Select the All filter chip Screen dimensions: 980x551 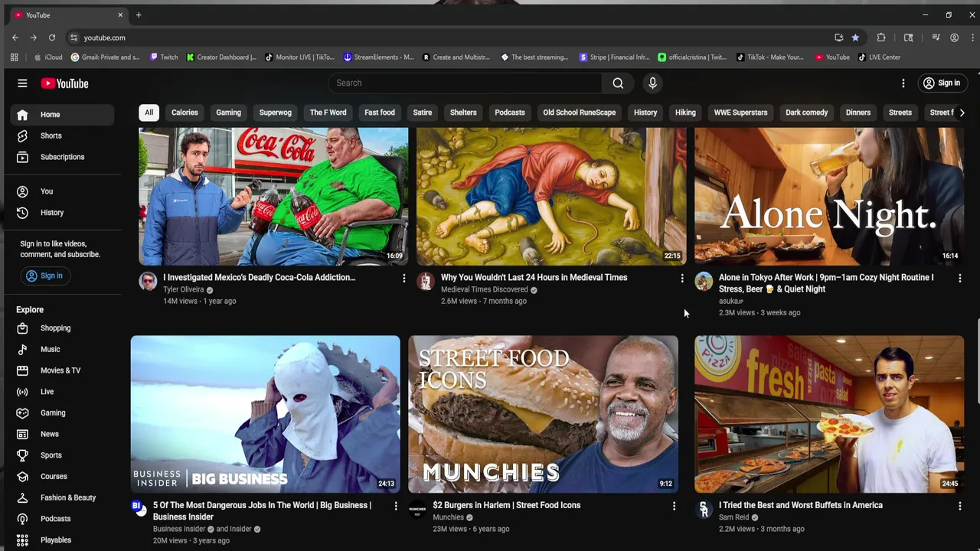[x=149, y=112]
